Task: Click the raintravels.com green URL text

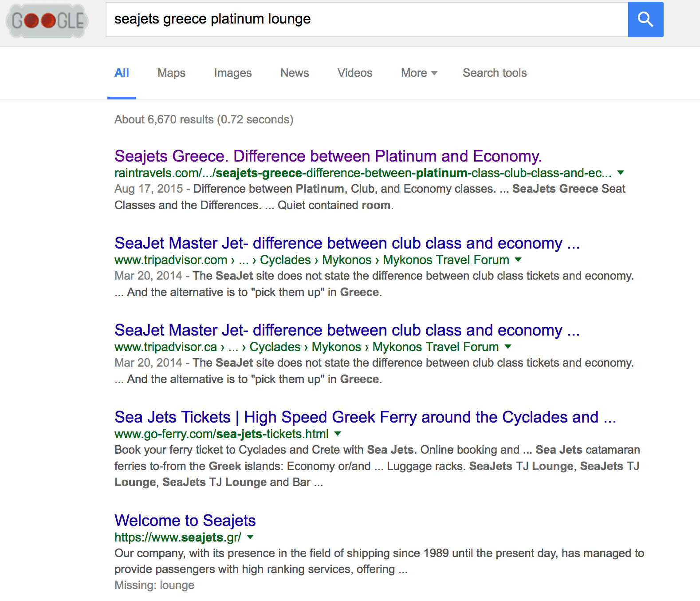Action: coord(363,173)
